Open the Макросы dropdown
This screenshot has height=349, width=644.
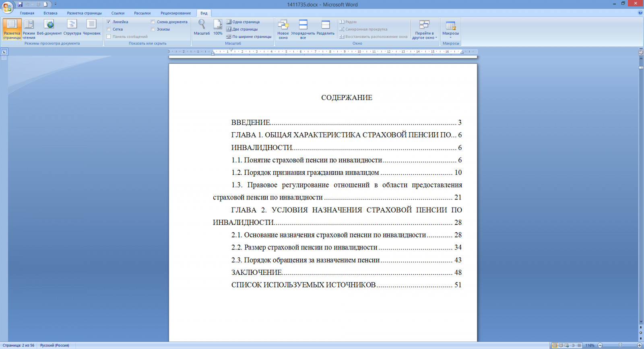tap(450, 29)
